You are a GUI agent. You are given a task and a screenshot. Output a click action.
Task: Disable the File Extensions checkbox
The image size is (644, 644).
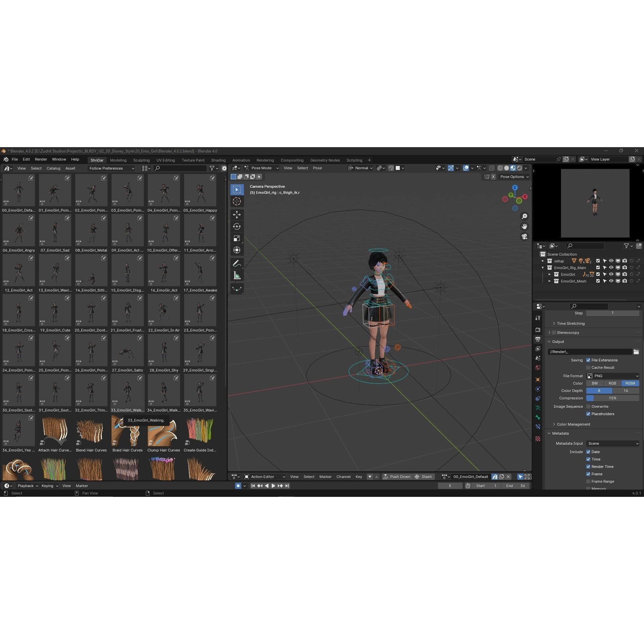click(x=588, y=360)
